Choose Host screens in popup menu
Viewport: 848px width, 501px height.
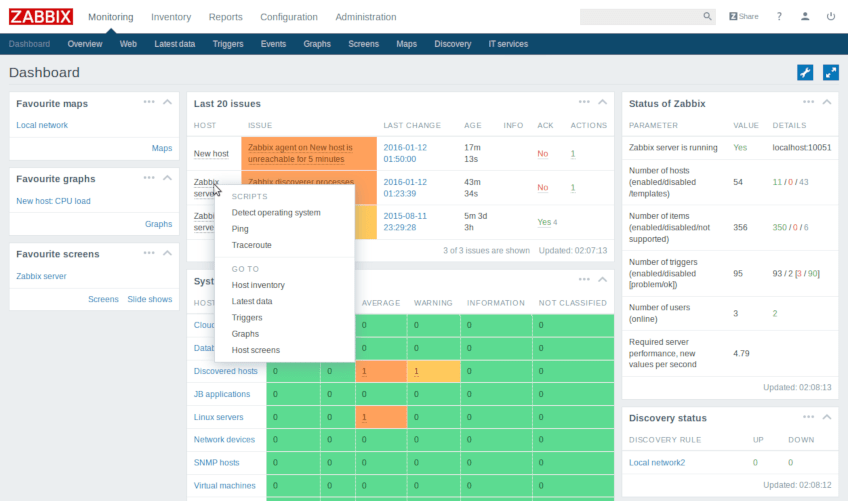pyautogui.click(x=256, y=350)
